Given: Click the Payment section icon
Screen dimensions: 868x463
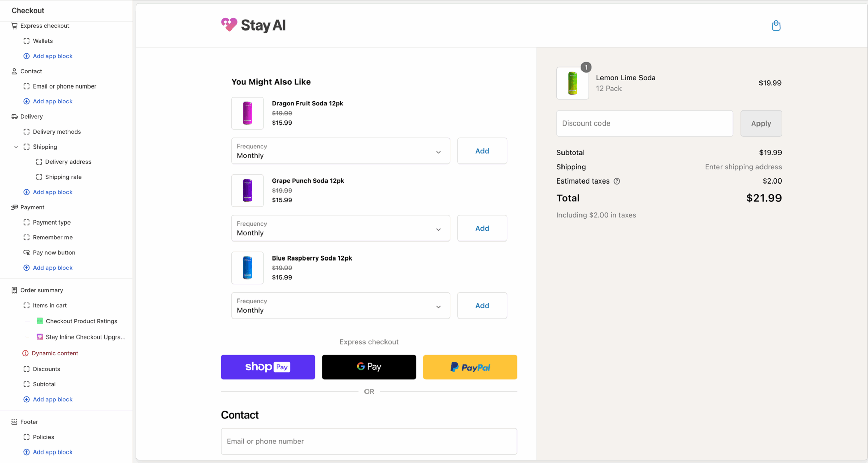Looking at the screenshot, I should tap(14, 207).
